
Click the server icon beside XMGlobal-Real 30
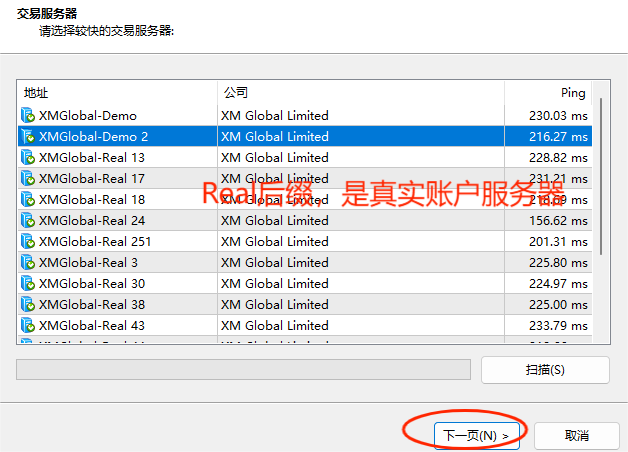pyautogui.click(x=28, y=283)
